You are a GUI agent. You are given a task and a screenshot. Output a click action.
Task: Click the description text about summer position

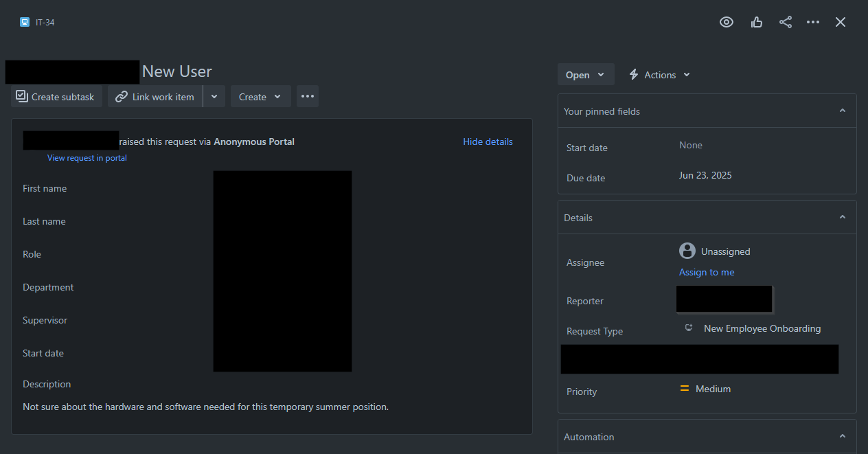(x=205, y=407)
